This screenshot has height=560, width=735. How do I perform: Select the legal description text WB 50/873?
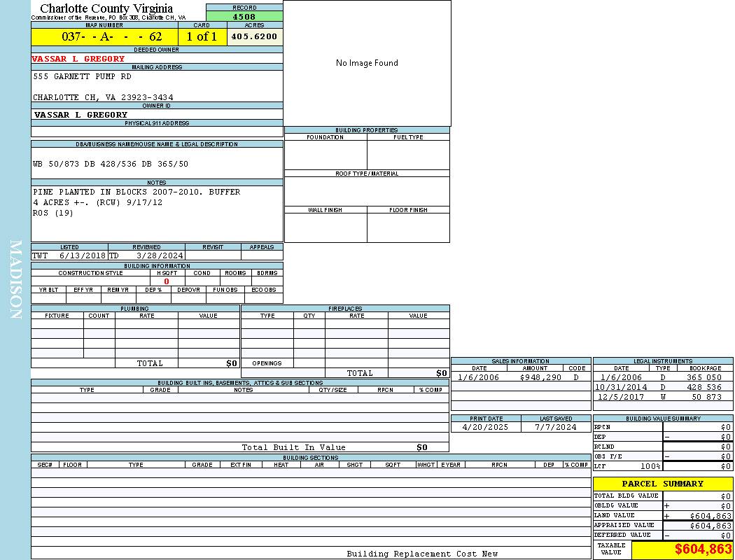point(111,164)
